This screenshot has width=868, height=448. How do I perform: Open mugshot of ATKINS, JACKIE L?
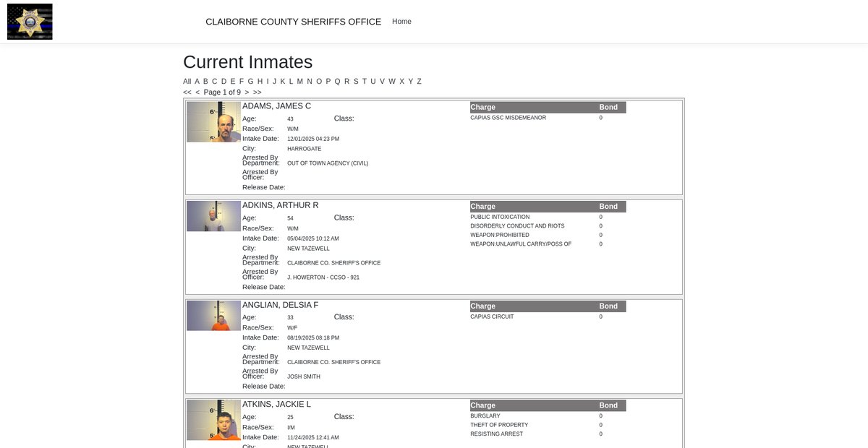[x=213, y=420]
